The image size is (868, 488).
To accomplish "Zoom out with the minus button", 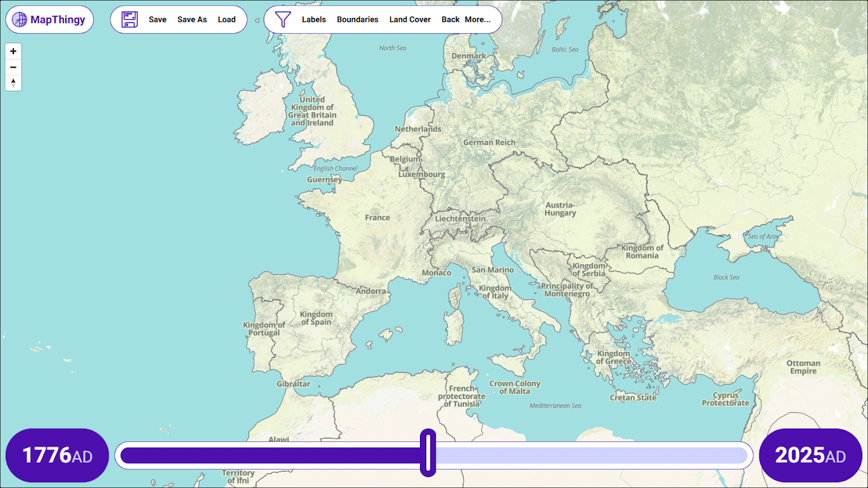I will pyautogui.click(x=13, y=67).
